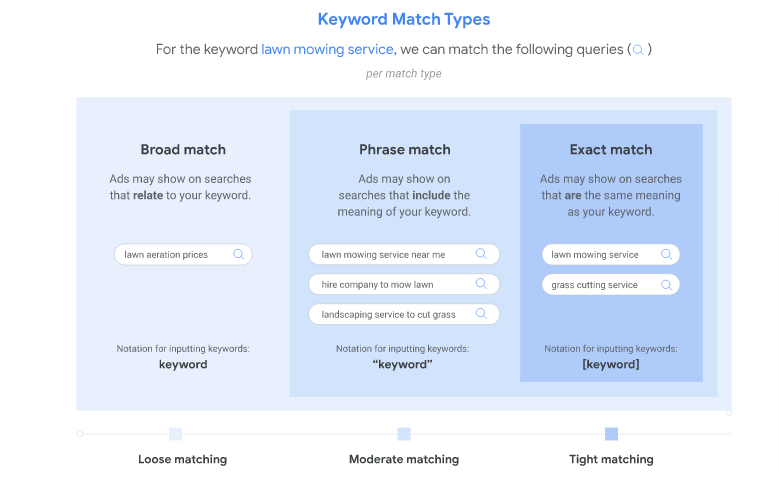The width and height of the screenshot is (779, 492).
Task: Click the search icon in the subtitle parentheses
Action: pos(638,49)
